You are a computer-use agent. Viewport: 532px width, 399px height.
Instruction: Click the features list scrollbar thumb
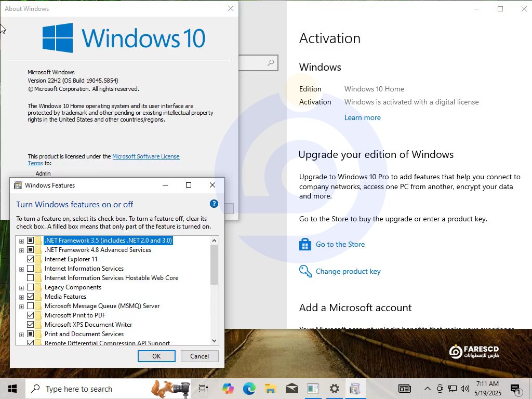pos(214,264)
